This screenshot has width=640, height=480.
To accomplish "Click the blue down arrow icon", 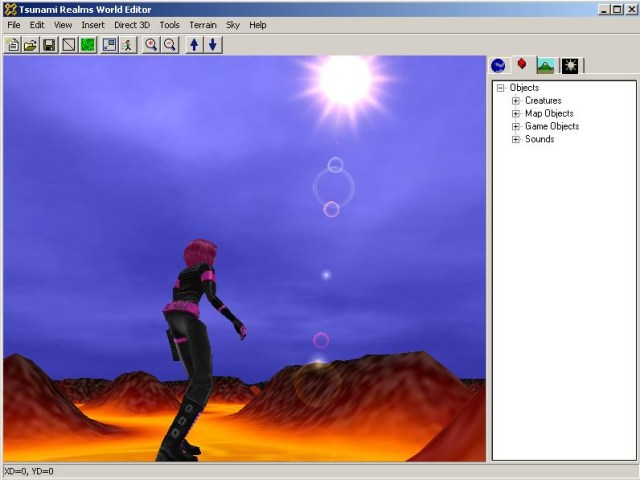I will (213, 45).
